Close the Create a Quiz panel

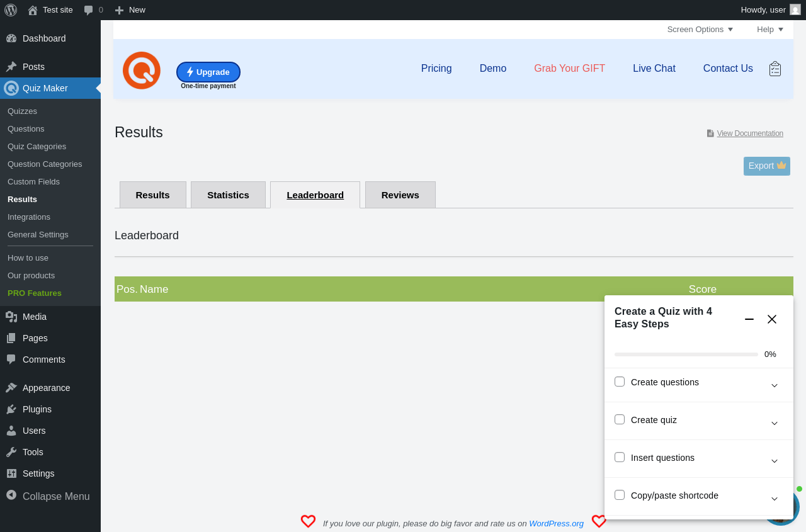[772, 319]
